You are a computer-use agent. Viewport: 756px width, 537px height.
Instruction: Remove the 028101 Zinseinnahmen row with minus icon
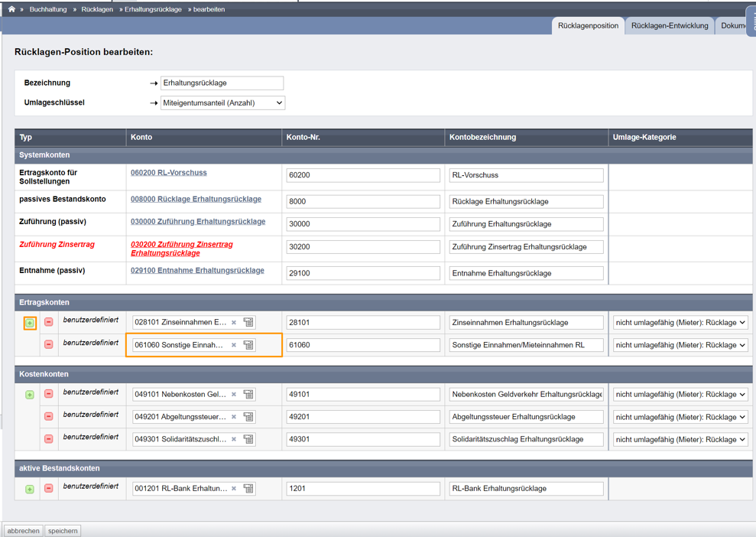click(49, 322)
